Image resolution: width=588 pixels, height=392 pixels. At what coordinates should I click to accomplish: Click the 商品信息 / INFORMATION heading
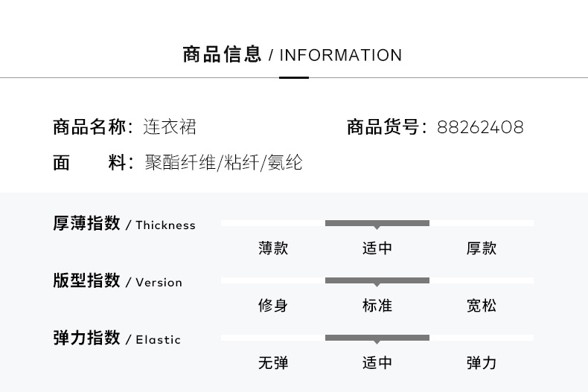292,54
